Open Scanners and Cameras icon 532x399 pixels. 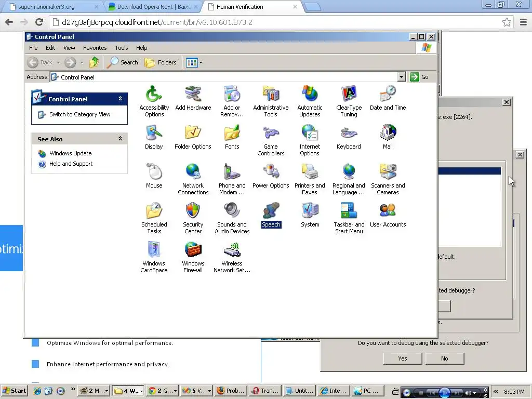tap(388, 179)
